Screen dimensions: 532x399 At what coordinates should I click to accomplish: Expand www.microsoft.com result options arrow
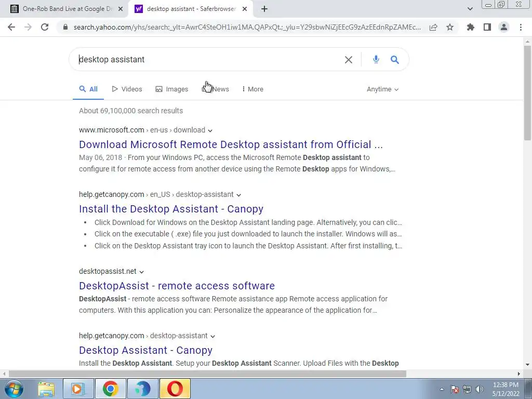[x=210, y=130]
